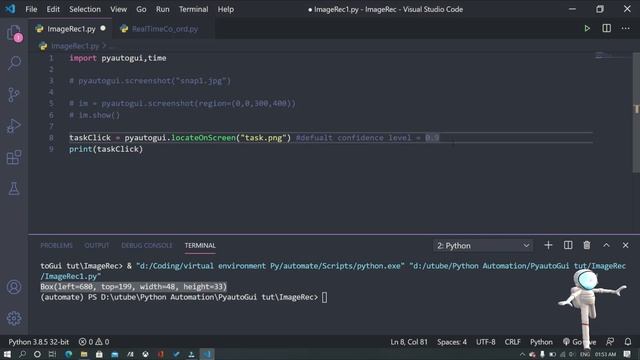Click the Box(left=680...) terminal output line
The height and width of the screenshot is (360, 640).
click(133, 287)
